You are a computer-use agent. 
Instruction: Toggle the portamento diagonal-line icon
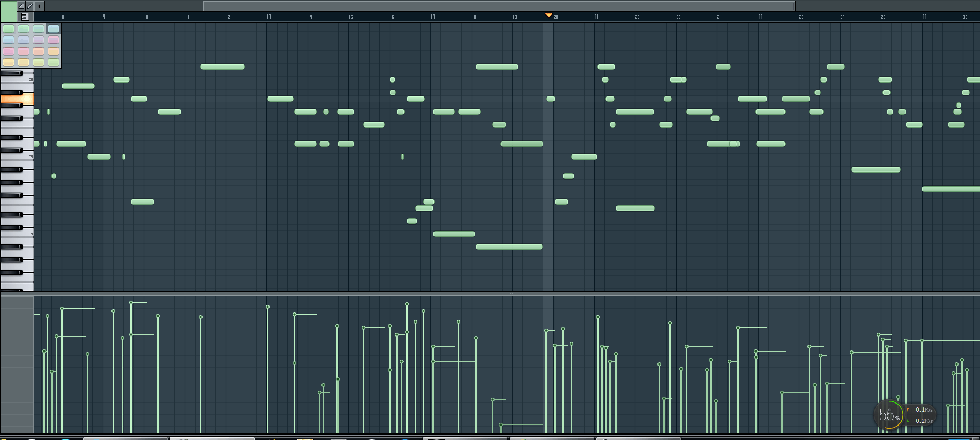pyautogui.click(x=30, y=6)
